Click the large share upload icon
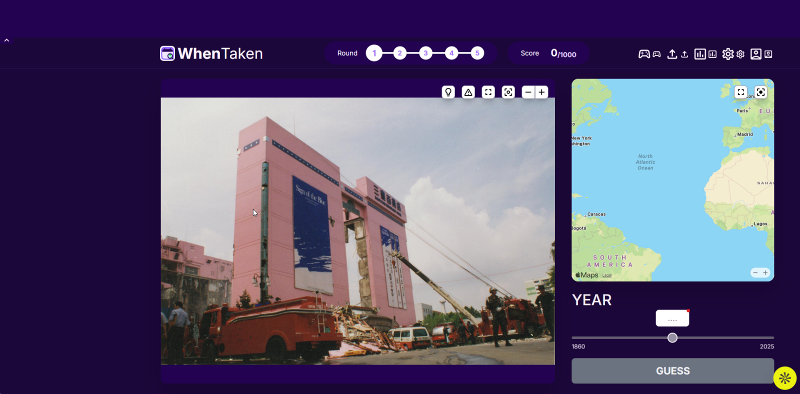 tap(672, 54)
